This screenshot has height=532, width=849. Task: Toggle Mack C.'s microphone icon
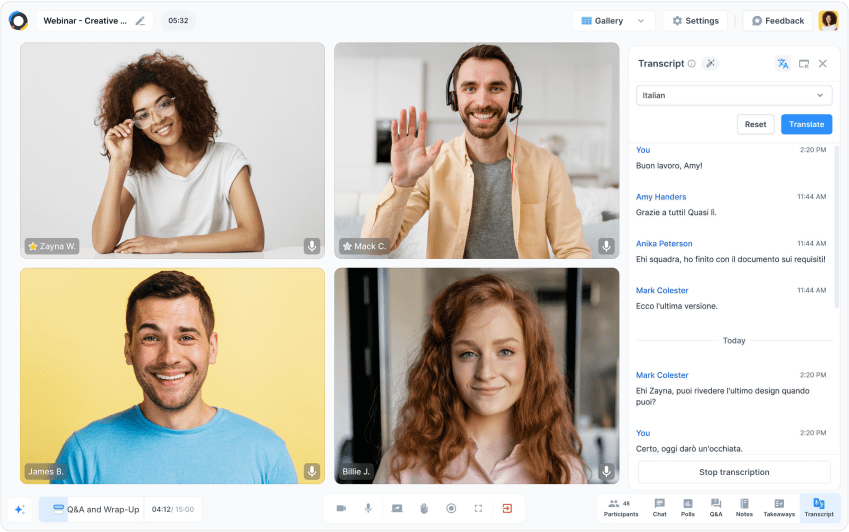click(606, 246)
